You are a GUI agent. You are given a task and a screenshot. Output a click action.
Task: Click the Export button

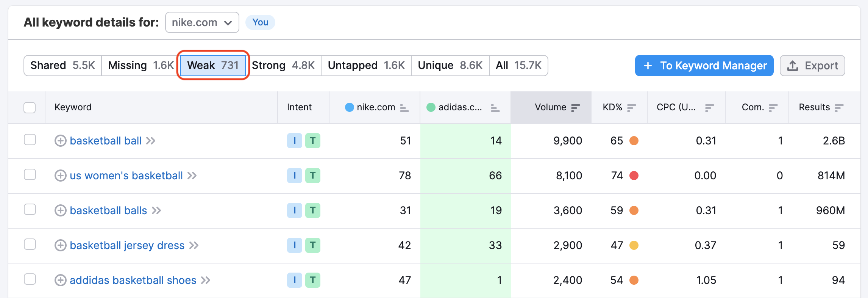(812, 66)
